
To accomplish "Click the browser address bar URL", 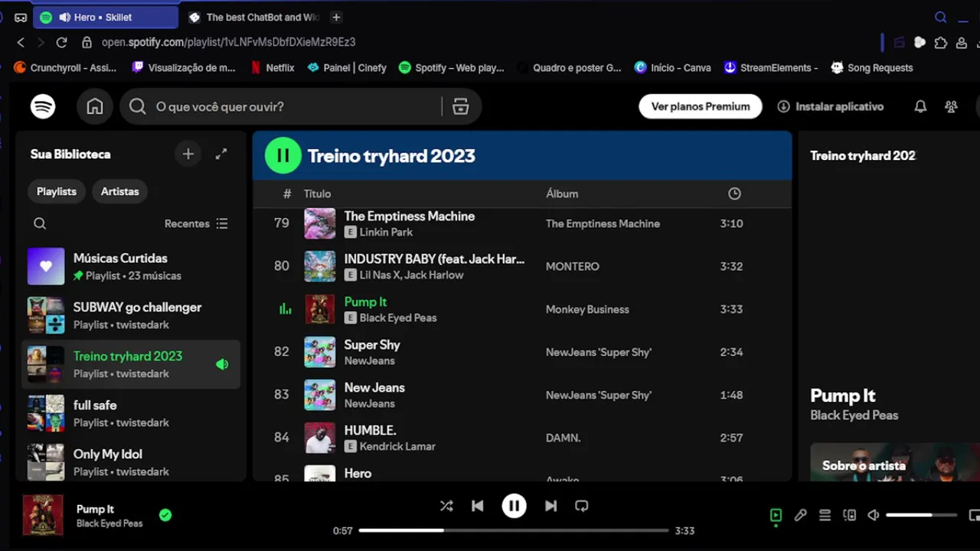I will tap(228, 42).
